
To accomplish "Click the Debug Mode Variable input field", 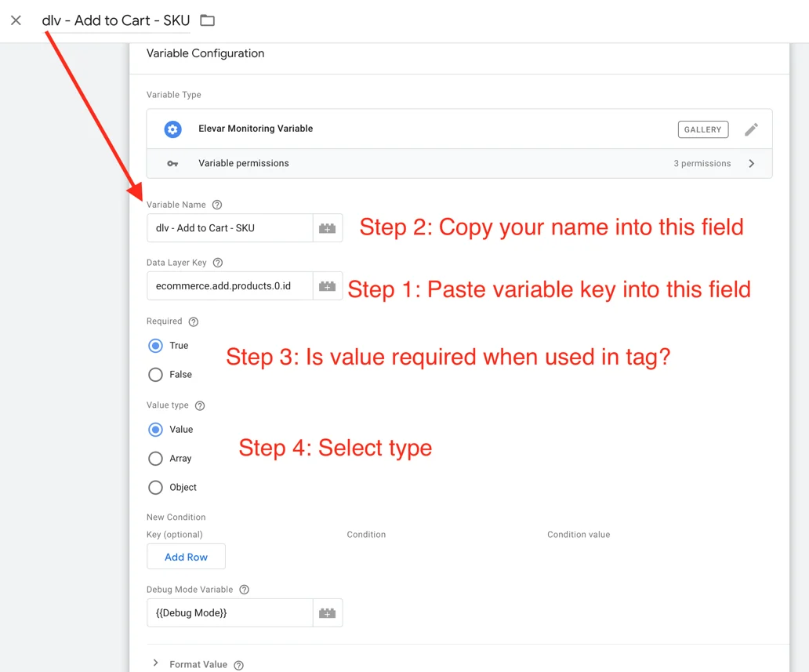I will point(230,613).
